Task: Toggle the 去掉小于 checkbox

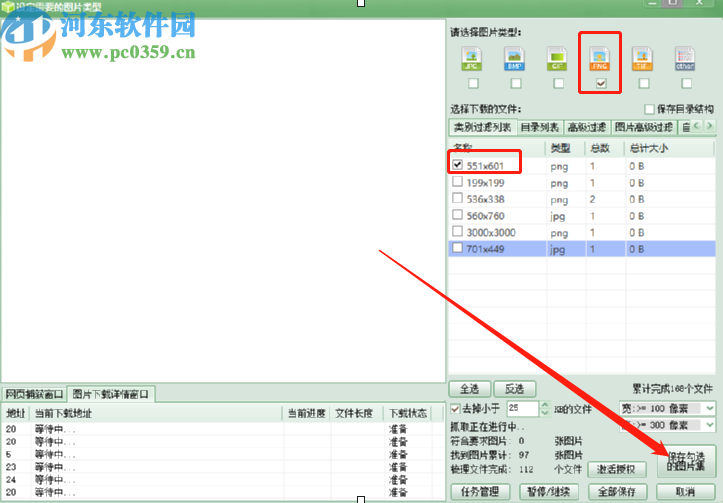Action: (456, 408)
